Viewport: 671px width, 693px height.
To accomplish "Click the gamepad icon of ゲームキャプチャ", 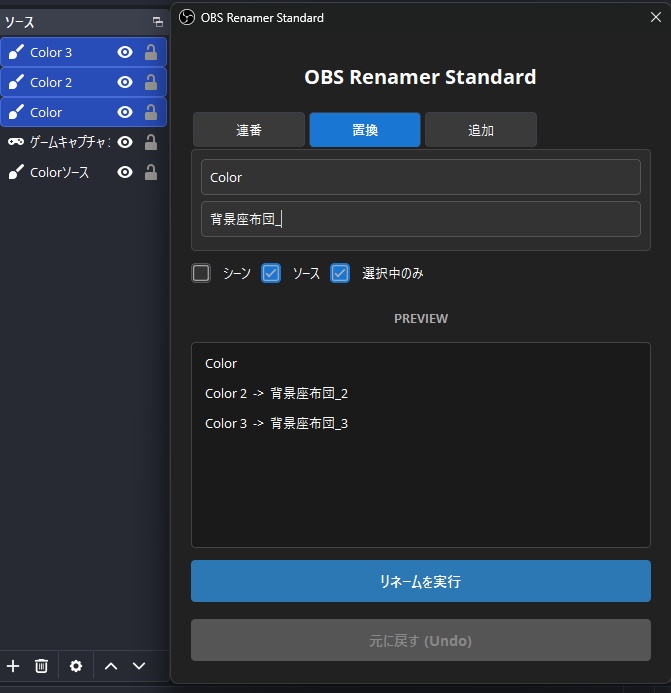I will pos(16,142).
